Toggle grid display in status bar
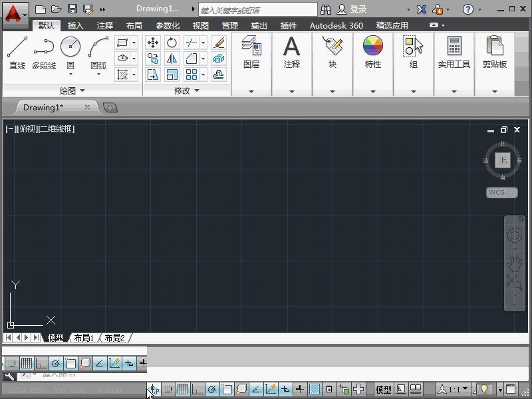The width and height of the screenshot is (532, 399). (183, 389)
